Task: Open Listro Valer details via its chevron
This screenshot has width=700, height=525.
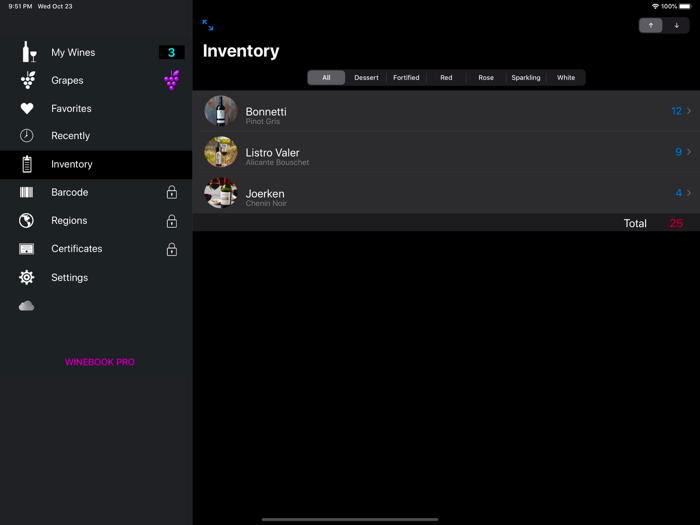Action: tap(689, 152)
